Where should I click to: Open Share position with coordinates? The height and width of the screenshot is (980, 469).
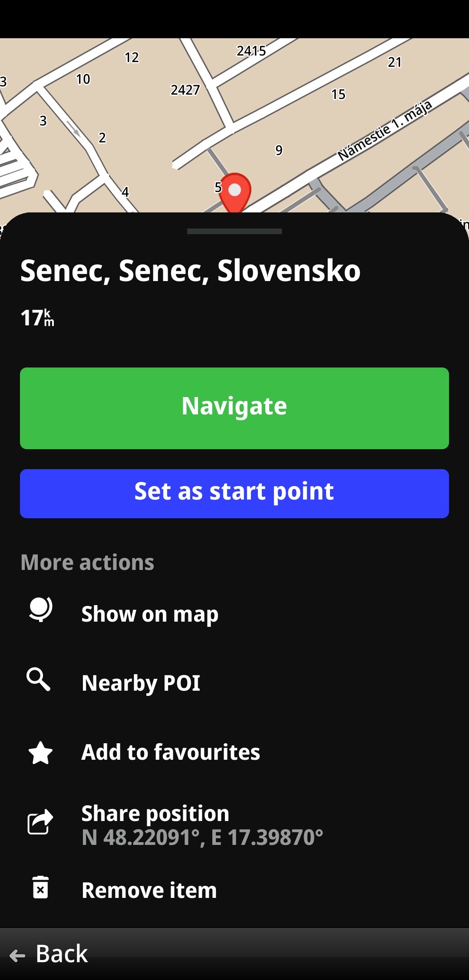[x=234, y=825]
